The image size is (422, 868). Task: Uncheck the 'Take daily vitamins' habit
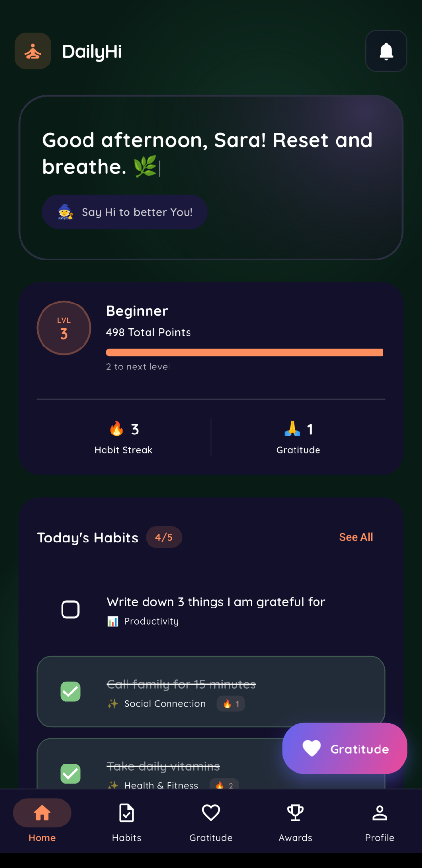coord(70,774)
